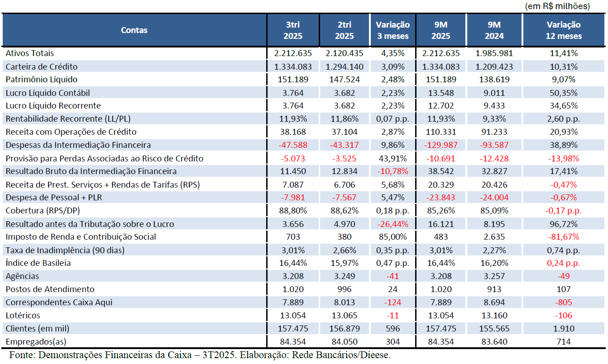
Task: Select the "(em R$ milhões)" unit note
Action: [563, 6]
